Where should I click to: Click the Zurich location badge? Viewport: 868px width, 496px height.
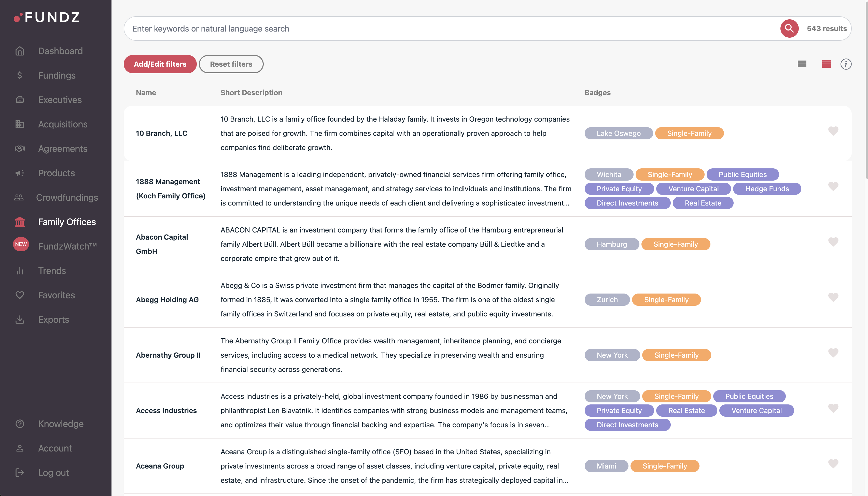[607, 300]
